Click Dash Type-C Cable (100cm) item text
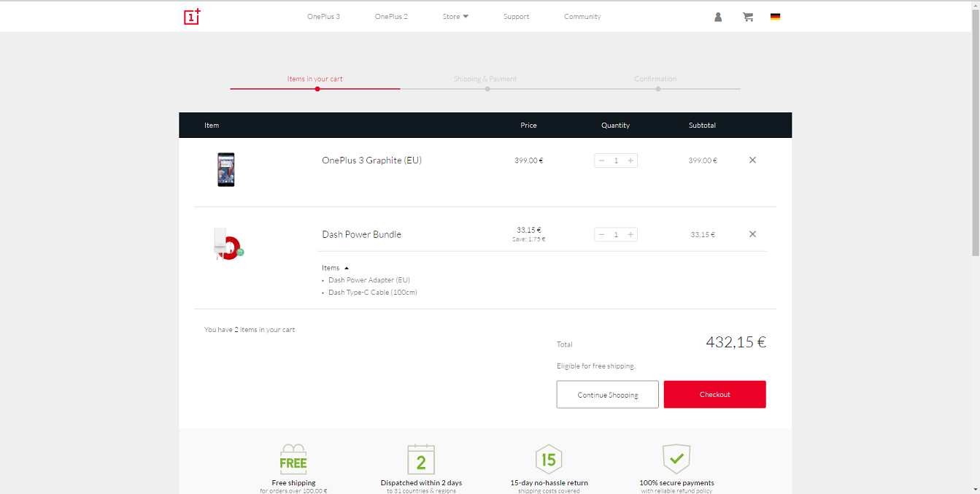Viewport: 980px width, 494px height. pos(373,293)
